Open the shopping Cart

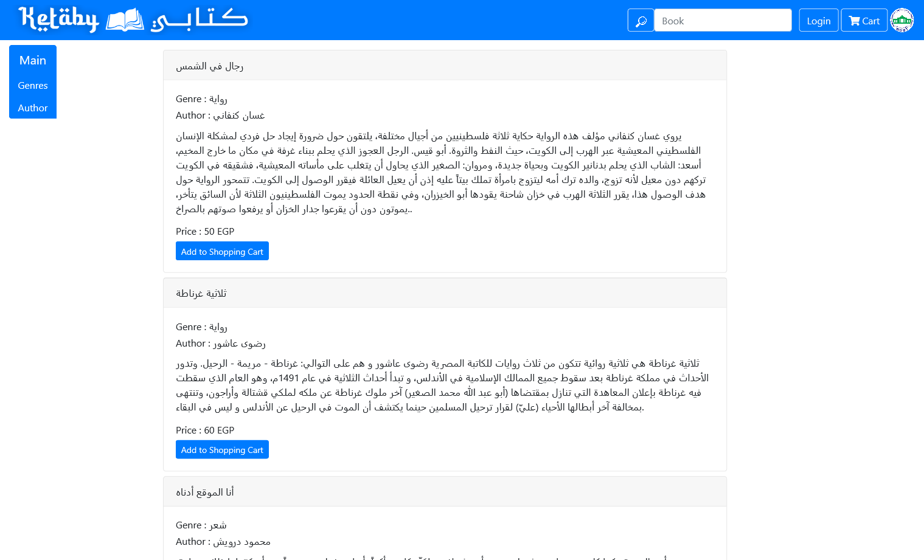pos(864,21)
